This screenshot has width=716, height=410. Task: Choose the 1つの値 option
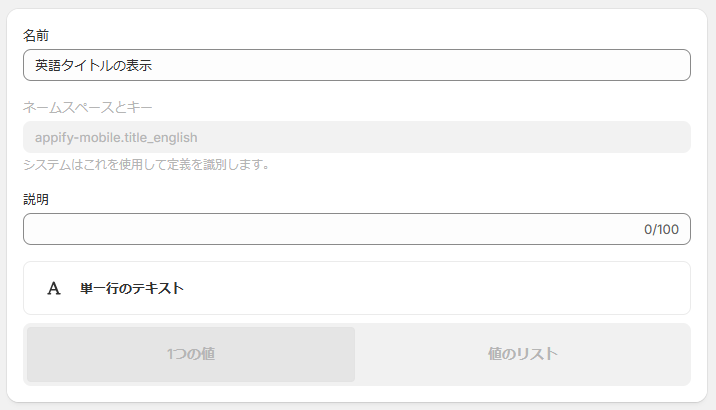coord(191,354)
